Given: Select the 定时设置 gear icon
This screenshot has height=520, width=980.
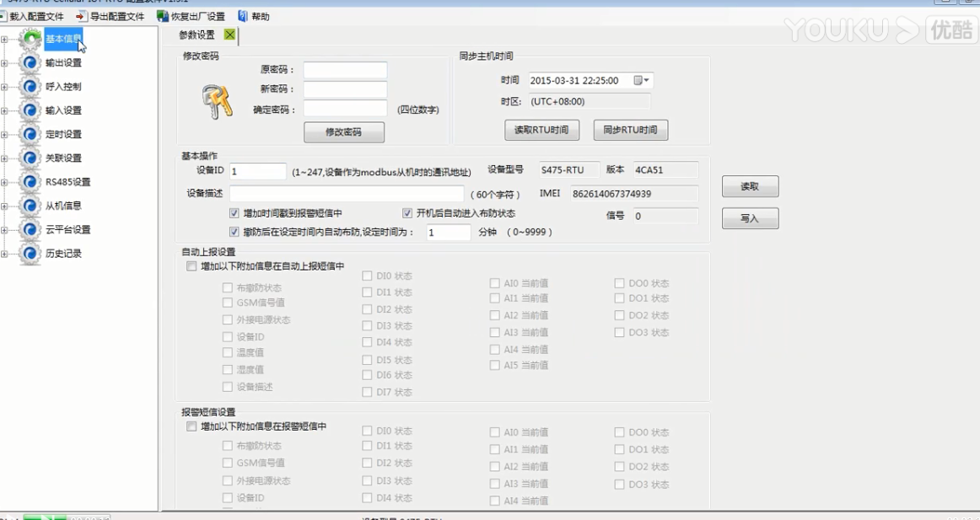Looking at the screenshot, I should click(30, 135).
